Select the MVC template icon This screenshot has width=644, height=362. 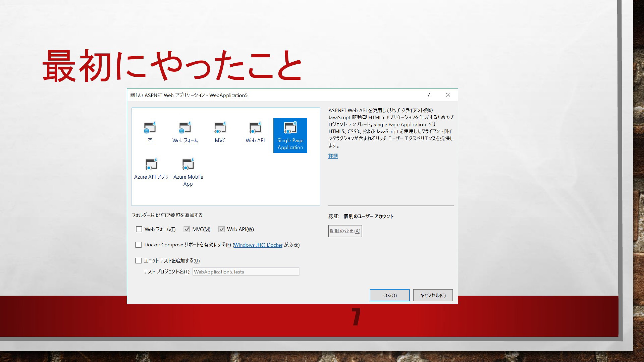coord(220,132)
